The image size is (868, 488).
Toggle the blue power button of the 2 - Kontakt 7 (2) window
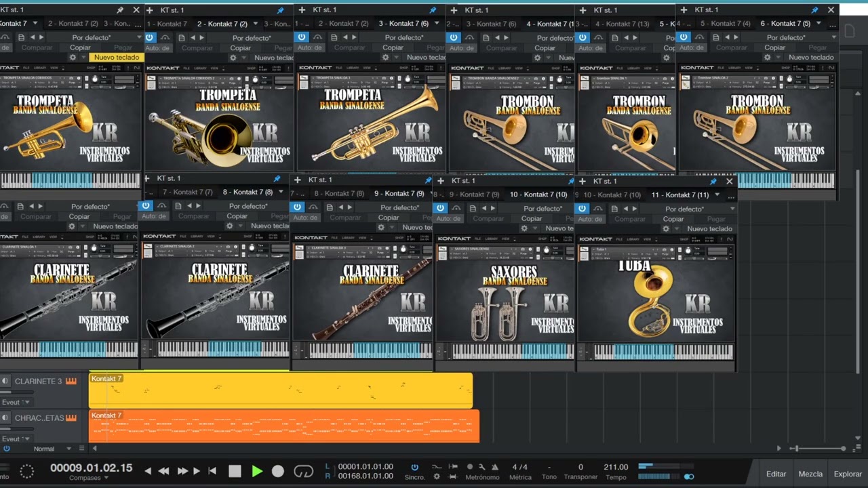(150, 38)
